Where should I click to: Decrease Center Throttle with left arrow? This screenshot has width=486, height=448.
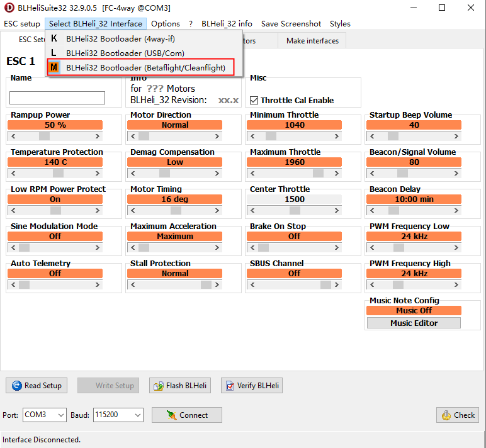pos(252,211)
